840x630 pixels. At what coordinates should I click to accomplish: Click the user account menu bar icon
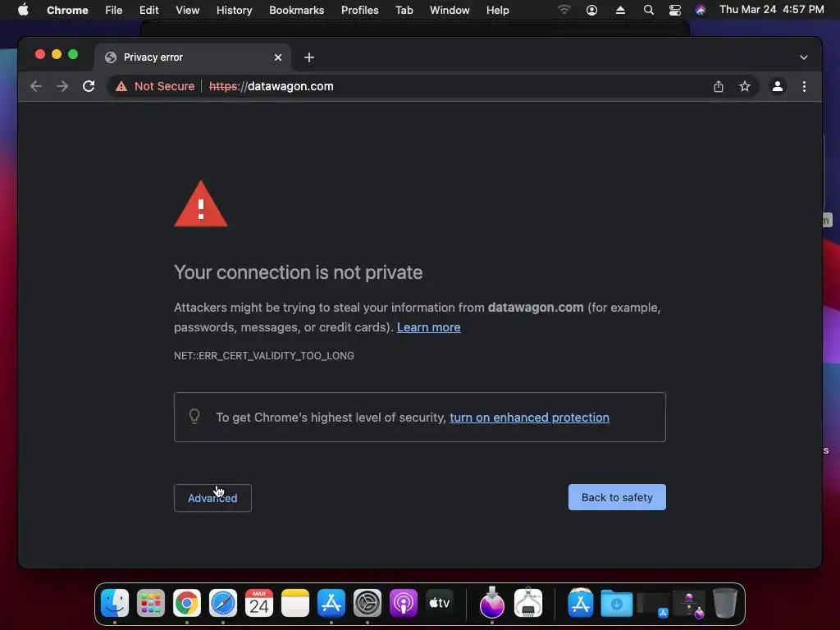click(x=592, y=10)
